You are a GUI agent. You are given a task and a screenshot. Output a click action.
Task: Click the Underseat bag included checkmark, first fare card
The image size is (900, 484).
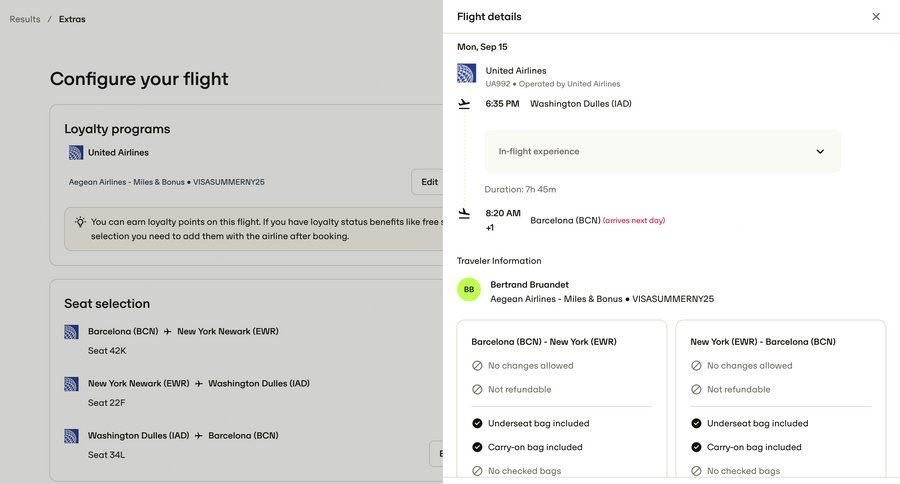[477, 423]
